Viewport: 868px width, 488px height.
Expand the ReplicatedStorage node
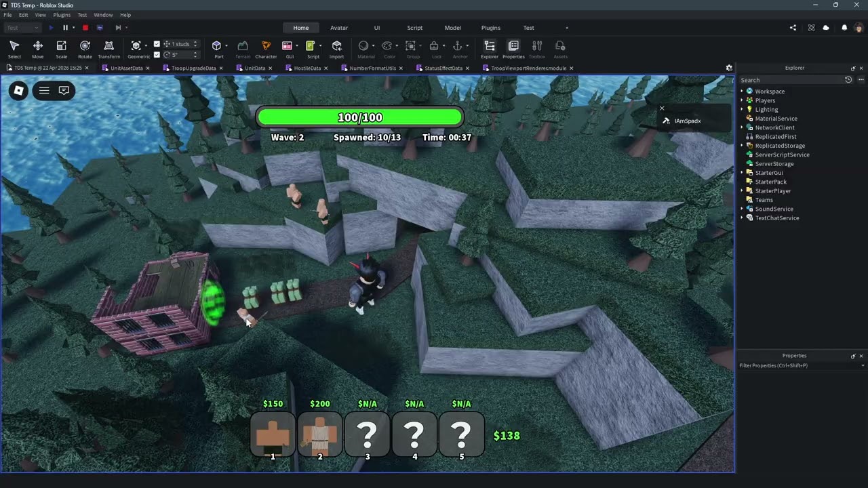(x=742, y=146)
